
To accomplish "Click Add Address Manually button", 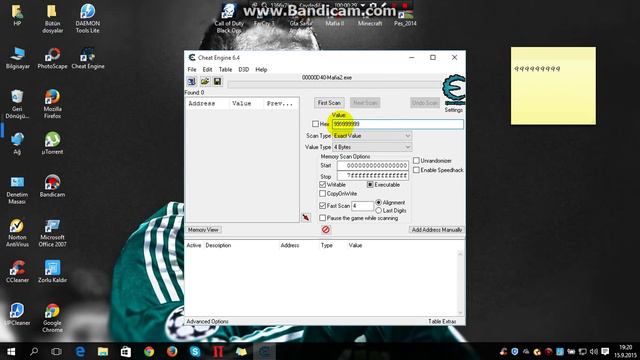I will (437, 230).
